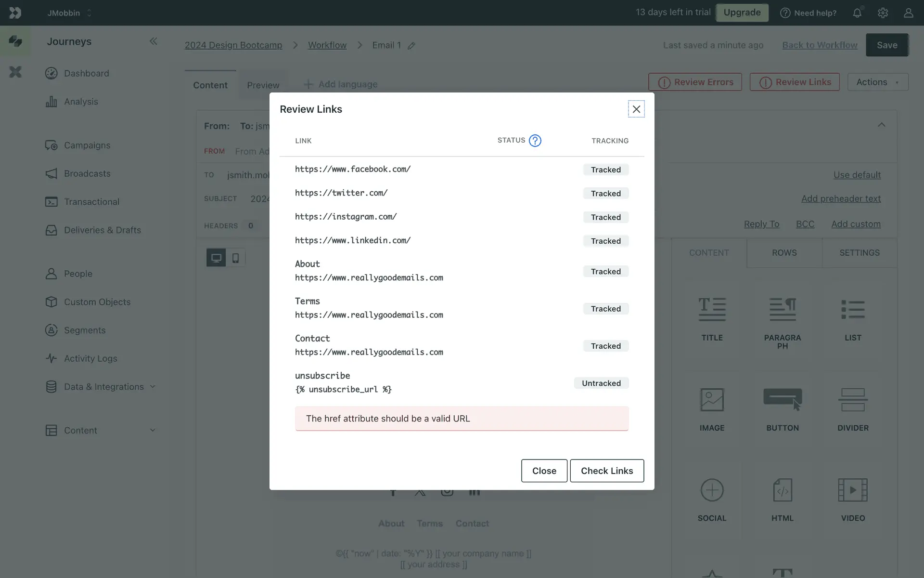This screenshot has width=924, height=578.
Task: Open settings gear icon
Action: pyautogui.click(x=883, y=13)
